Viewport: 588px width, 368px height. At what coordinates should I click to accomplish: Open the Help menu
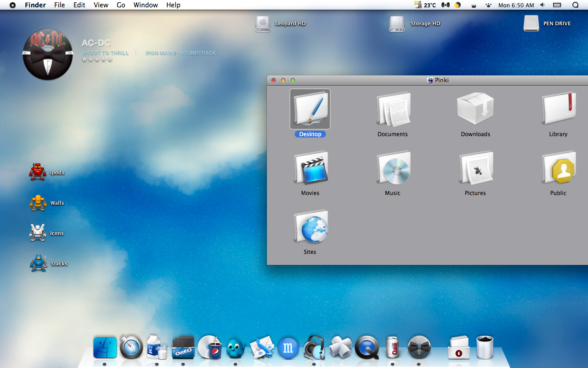pos(173,5)
